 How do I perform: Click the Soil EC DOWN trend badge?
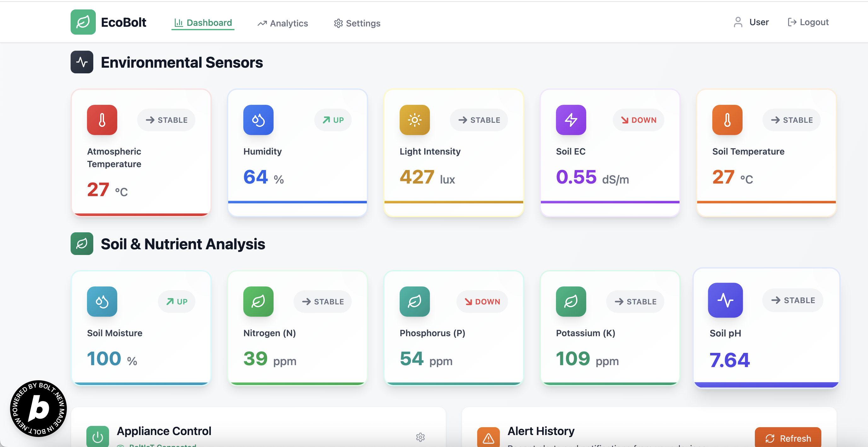pos(638,120)
